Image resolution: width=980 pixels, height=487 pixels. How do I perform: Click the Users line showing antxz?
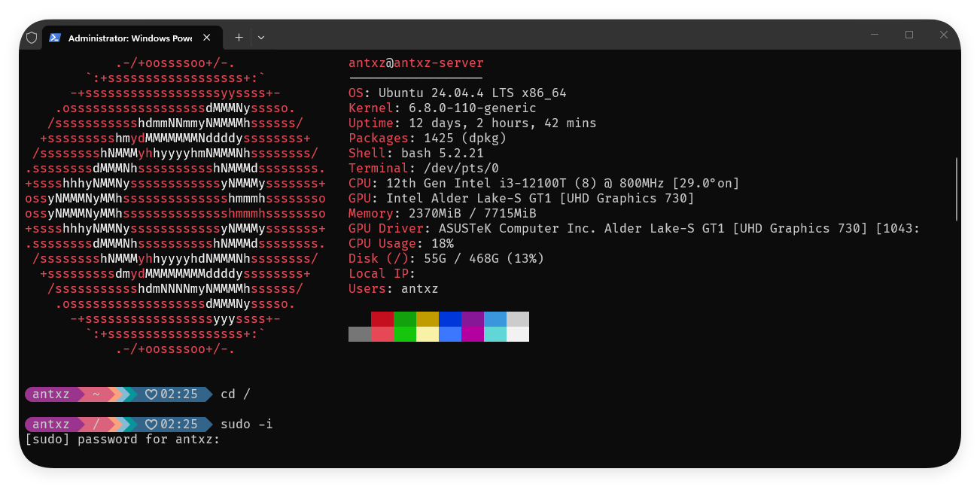click(x=394, y=289)
